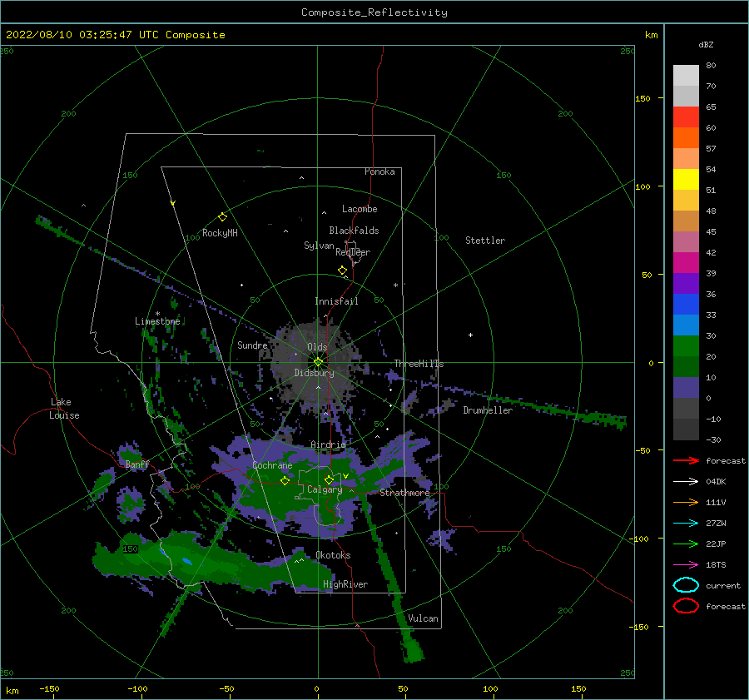Click the Cochrane city label

click(272, 465)
